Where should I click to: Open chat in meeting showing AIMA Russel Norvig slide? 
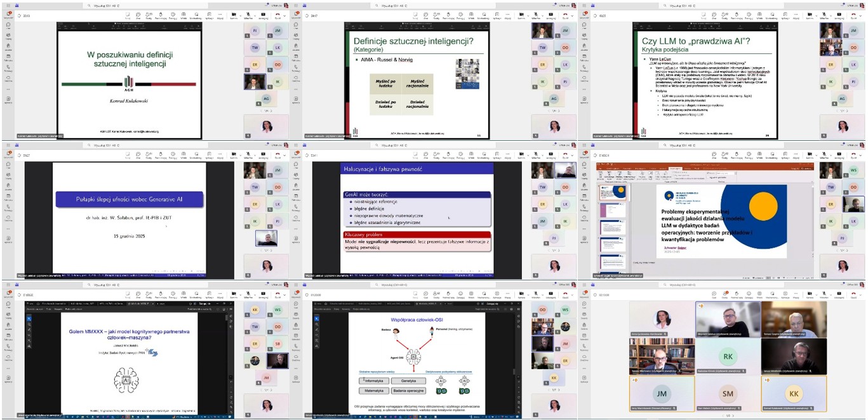426,17
